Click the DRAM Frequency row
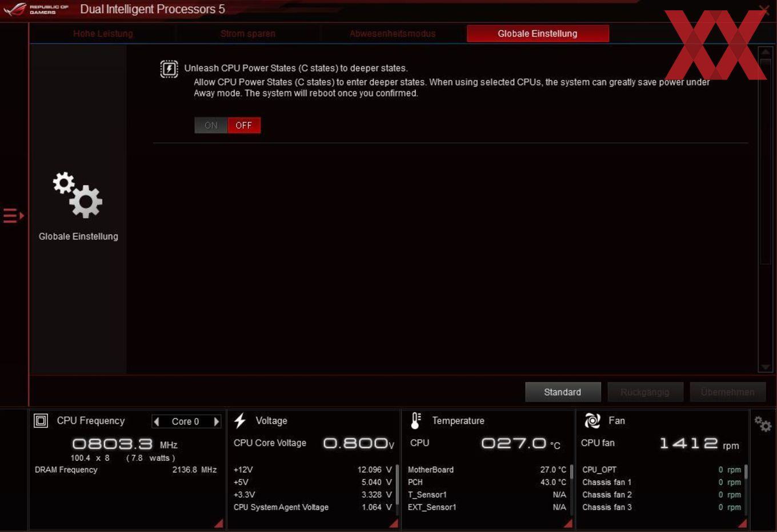 (126, 470)
